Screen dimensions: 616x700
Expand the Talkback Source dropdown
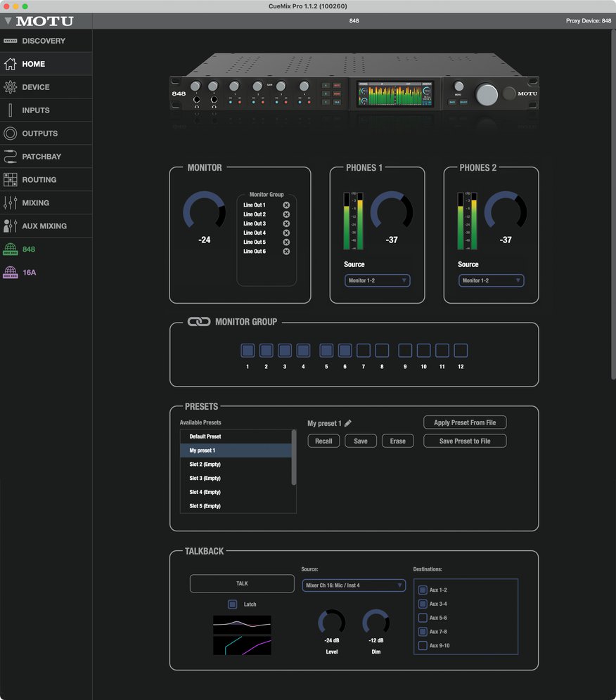(354, 585)
